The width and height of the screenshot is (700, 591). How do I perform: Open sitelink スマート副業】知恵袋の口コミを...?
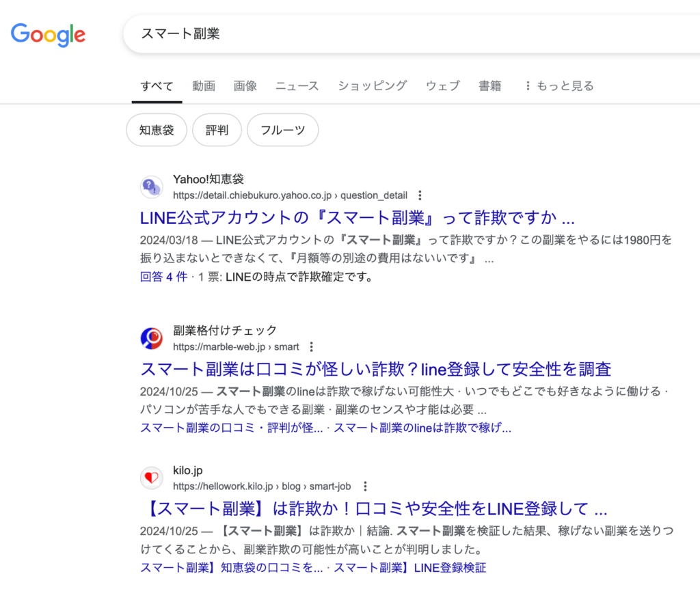(231, 568)
